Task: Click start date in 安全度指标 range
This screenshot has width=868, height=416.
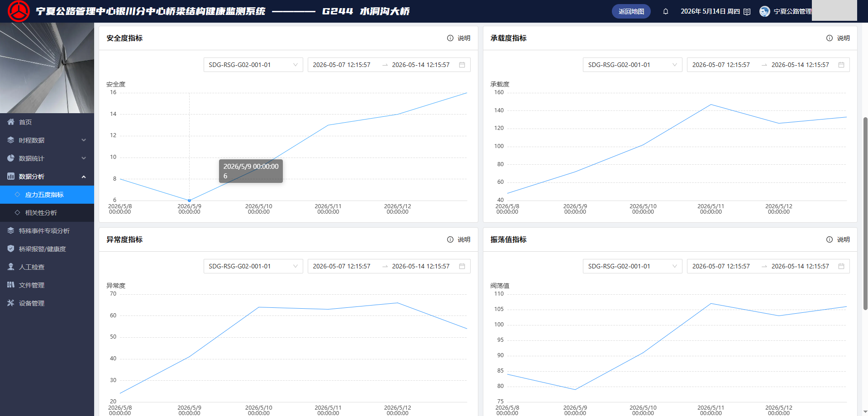Action: pos(342,65)
